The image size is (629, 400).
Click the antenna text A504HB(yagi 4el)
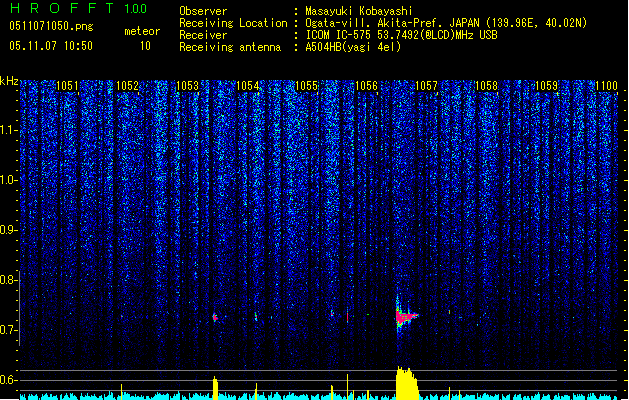[x=353, y=47]
